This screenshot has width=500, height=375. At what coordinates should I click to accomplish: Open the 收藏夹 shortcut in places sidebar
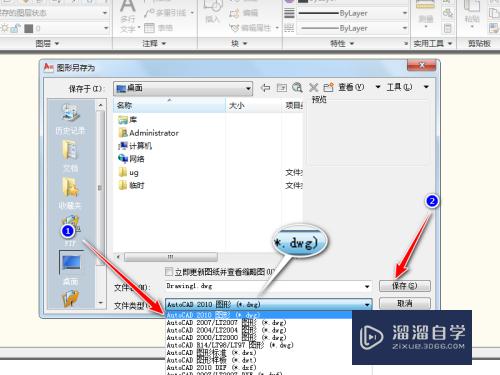(x=70, y=193)
